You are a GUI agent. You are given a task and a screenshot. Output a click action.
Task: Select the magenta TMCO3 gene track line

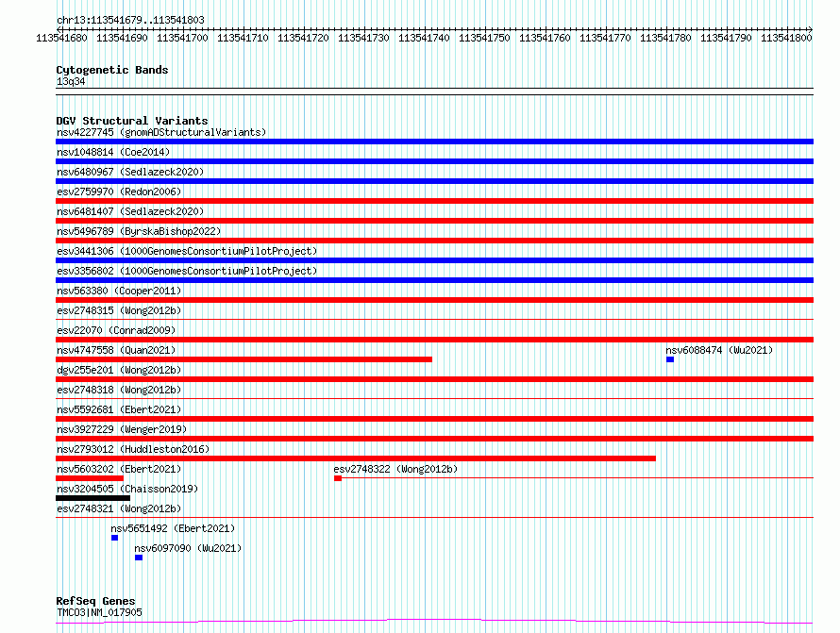(x=434, y=622)
